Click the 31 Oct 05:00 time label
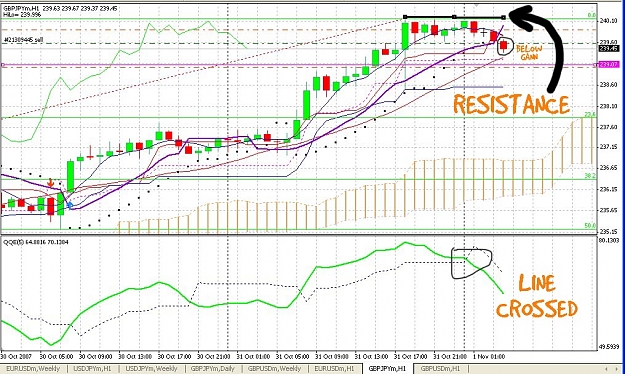This screenshot has width=625, height=374. 292,356
